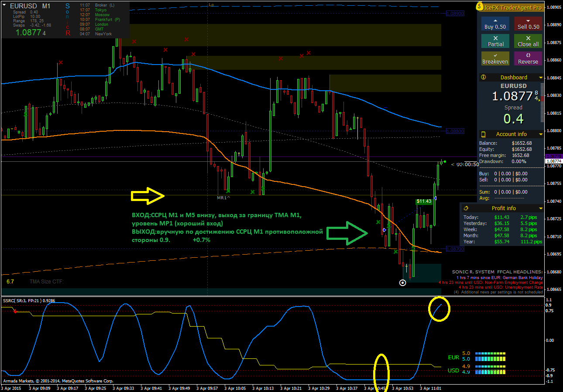
Task: Click the white circle marker below candles
Action: [x=403, y=283]
